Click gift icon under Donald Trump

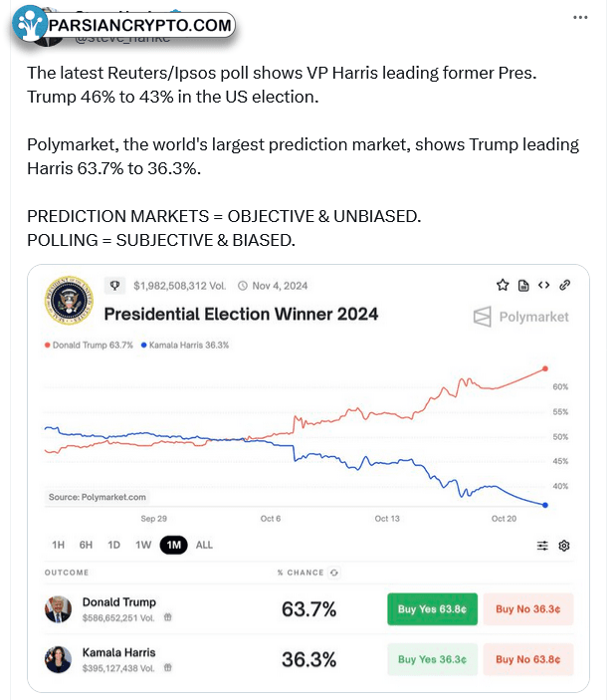[x=168, y=617]
